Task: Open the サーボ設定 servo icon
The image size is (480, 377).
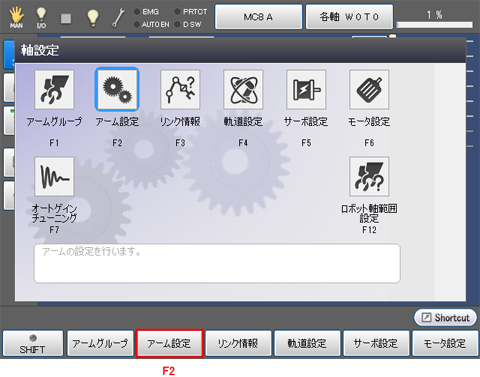Action: click(306, 90)
